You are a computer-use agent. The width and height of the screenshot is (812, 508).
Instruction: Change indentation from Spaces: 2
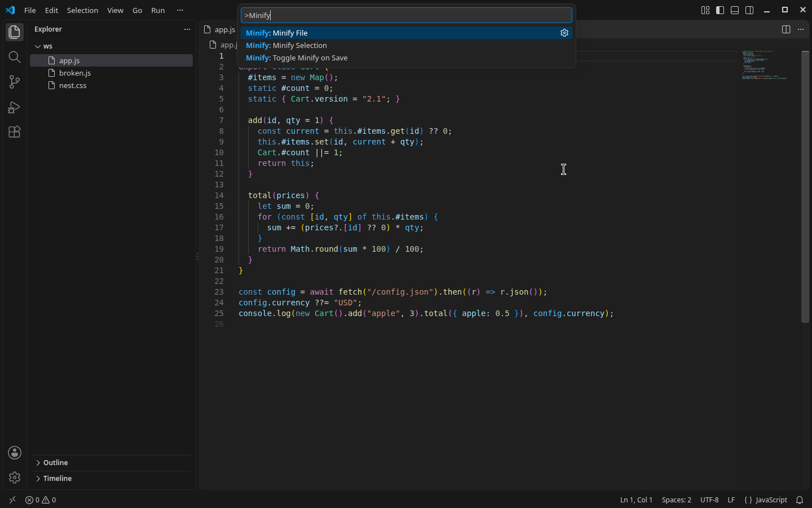coord(676,500)
